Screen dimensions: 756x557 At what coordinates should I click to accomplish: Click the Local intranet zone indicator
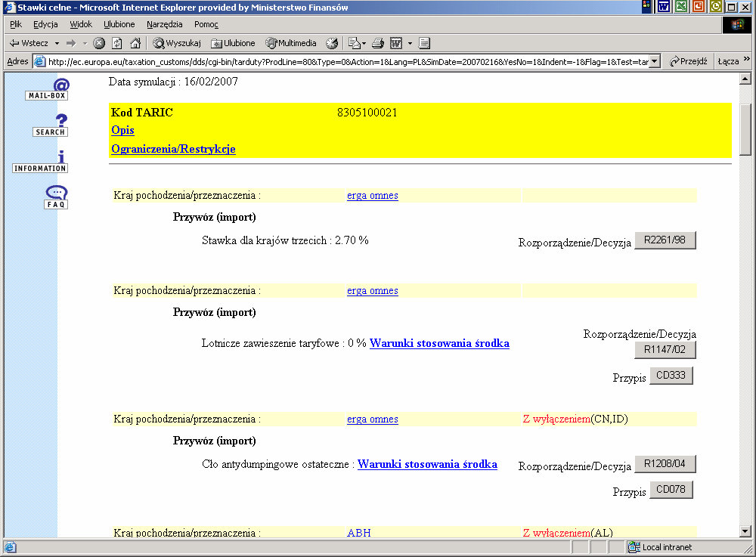tap(661, 547)
